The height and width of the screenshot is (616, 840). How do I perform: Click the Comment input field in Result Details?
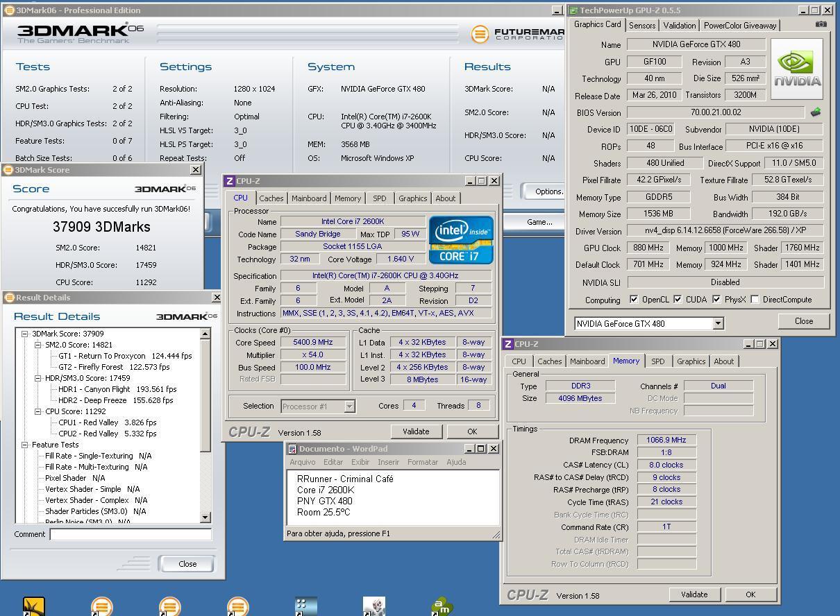click(x=131, y=534)
